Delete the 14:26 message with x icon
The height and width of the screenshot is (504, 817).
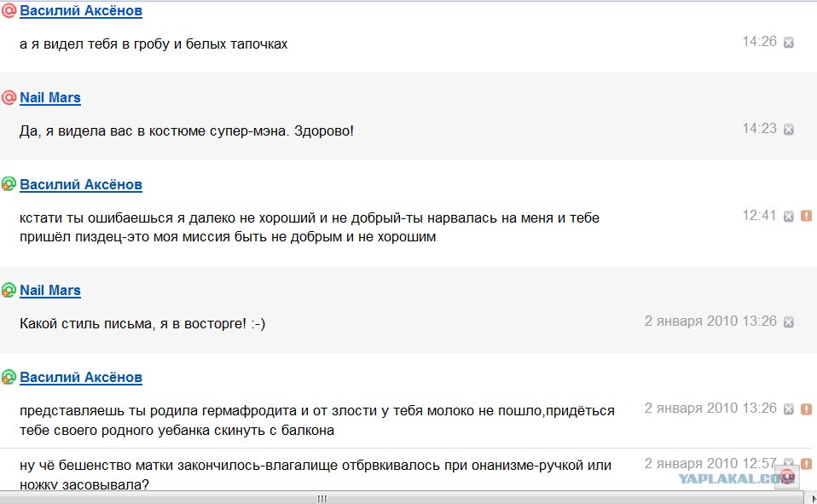click(x=789, y=43)
